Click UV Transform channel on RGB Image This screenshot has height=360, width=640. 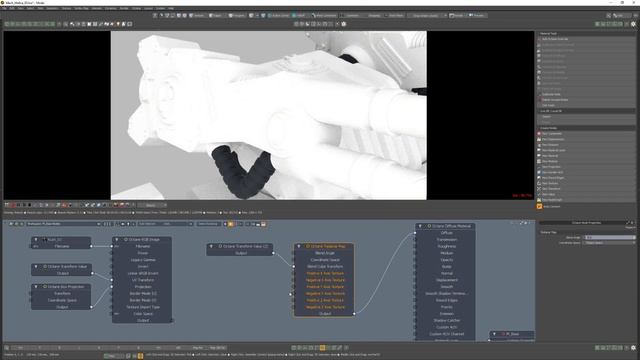pos(142,280)
